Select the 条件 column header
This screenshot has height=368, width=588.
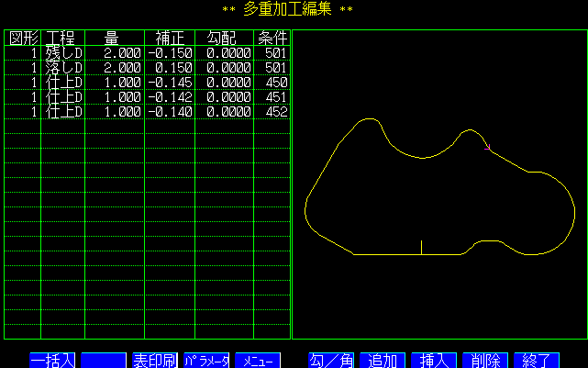pyautogui.click(x=272, y=38)
